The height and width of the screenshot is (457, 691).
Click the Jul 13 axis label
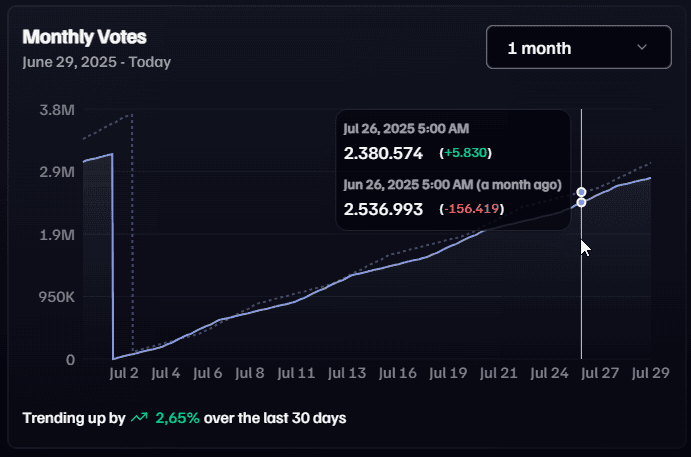click(347, 373)
